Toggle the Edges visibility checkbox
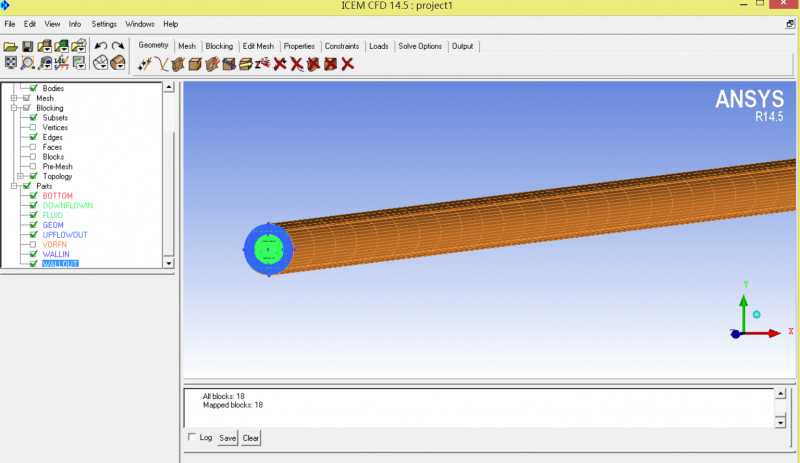This screenshot has width=800, height=463. point(33,137)
